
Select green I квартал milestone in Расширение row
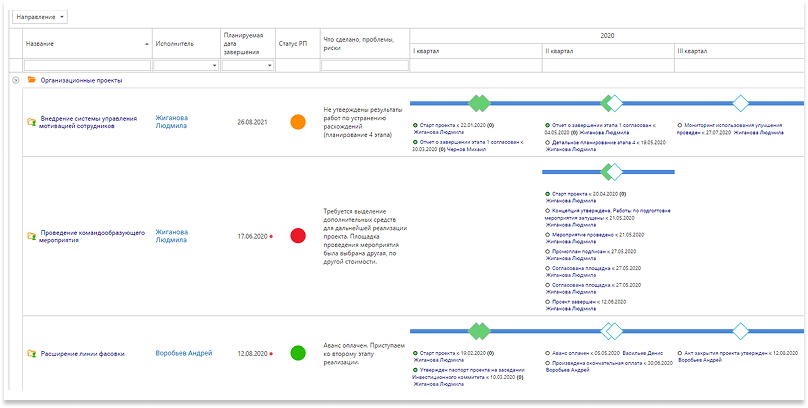480,331
